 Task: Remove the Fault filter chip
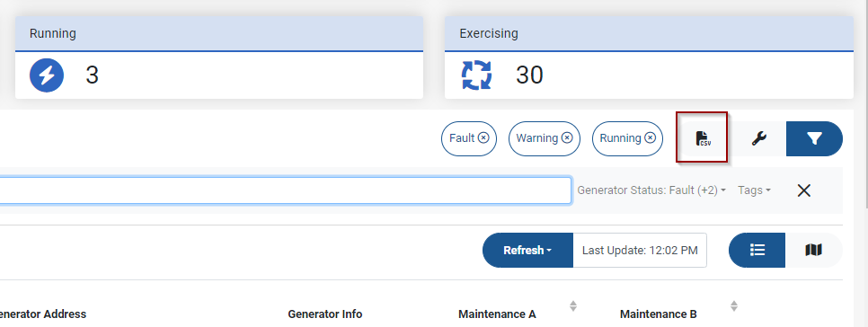click(483, 137)
